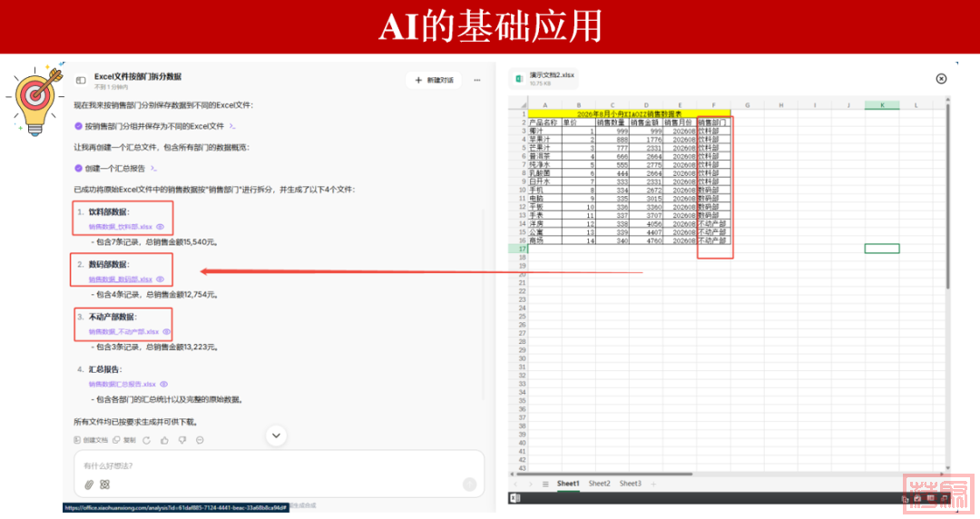Close the 演示文档2.xlsx preview panel
Screen dimensions: 980x519
(941, 79)
